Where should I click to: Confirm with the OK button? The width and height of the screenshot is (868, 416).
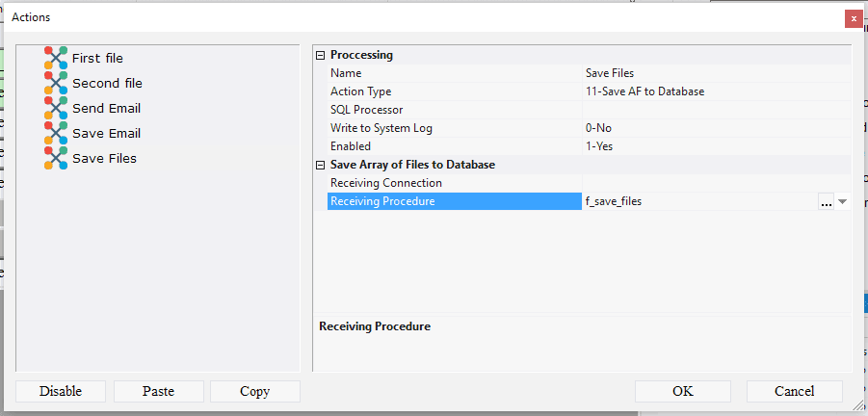click(x=683, y=391)
